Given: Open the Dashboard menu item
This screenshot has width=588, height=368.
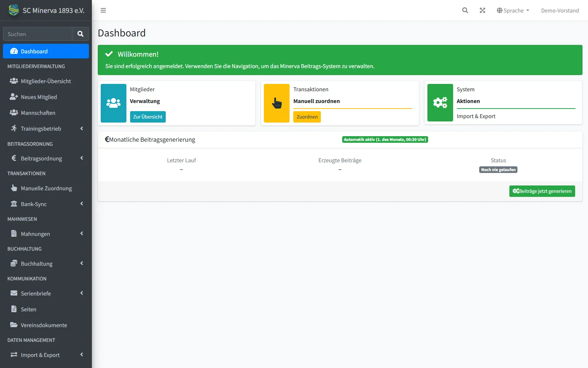Looking at the screenshot, I should (46, 51).
